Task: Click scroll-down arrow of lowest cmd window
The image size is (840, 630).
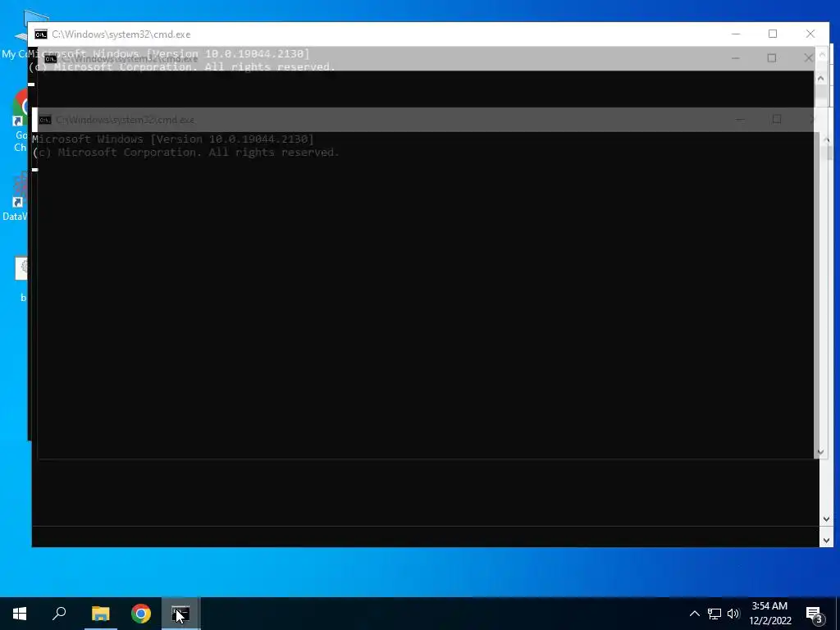Action: click(826, 541)
